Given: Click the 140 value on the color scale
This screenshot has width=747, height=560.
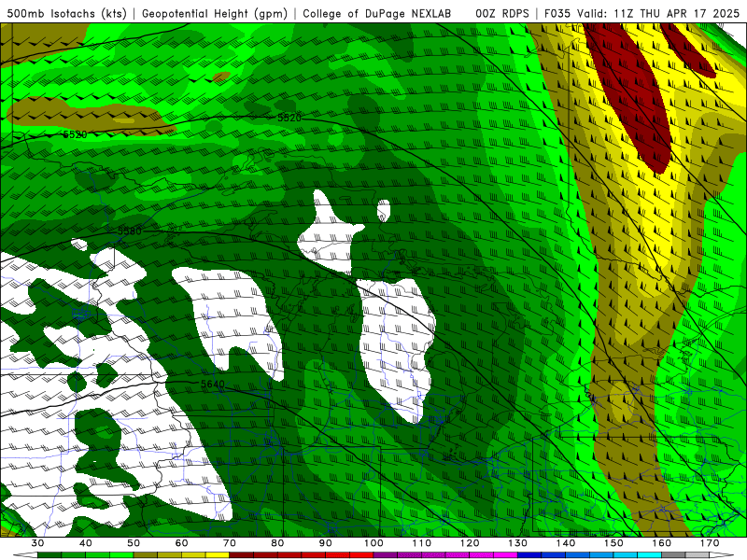Looking at the screenshot, I should click(x=566, y=543).
